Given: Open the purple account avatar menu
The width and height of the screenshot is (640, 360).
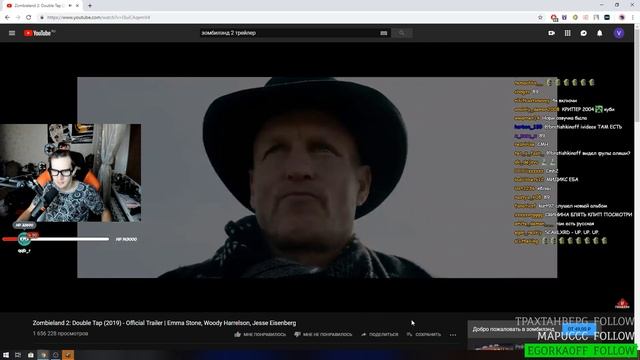Looking at the screenshot, I should tap(619, 33).
